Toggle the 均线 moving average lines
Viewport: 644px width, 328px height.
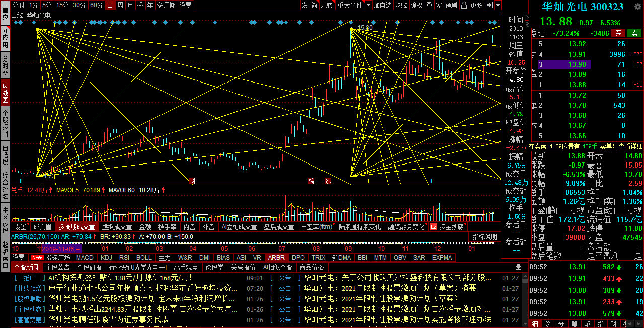(x=400, y=5)
